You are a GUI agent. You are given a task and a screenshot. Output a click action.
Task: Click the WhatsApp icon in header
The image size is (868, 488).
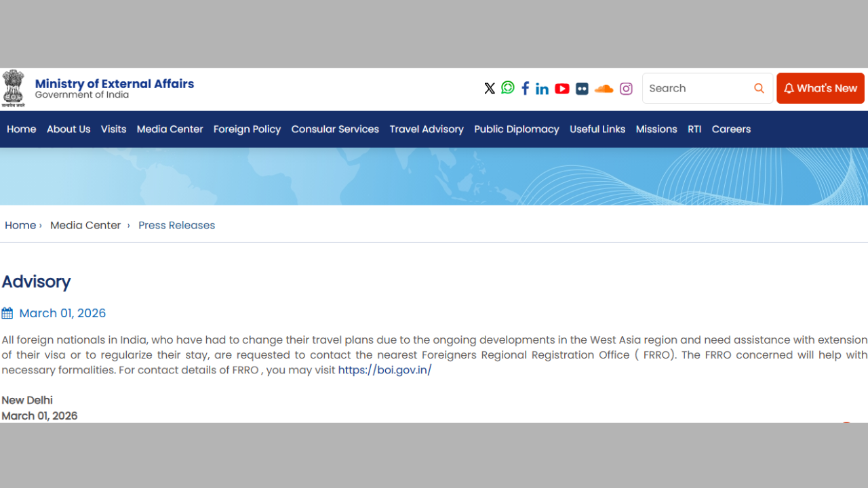pos(508,88)
